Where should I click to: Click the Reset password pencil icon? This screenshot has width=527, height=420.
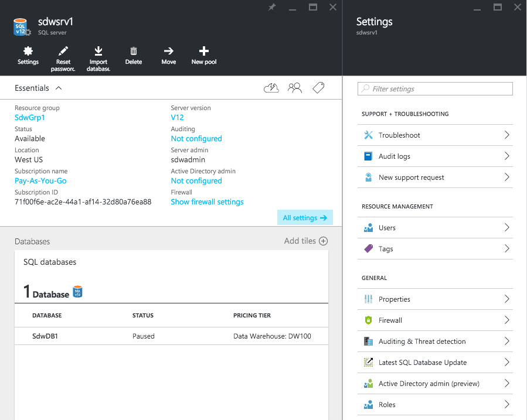63,51
